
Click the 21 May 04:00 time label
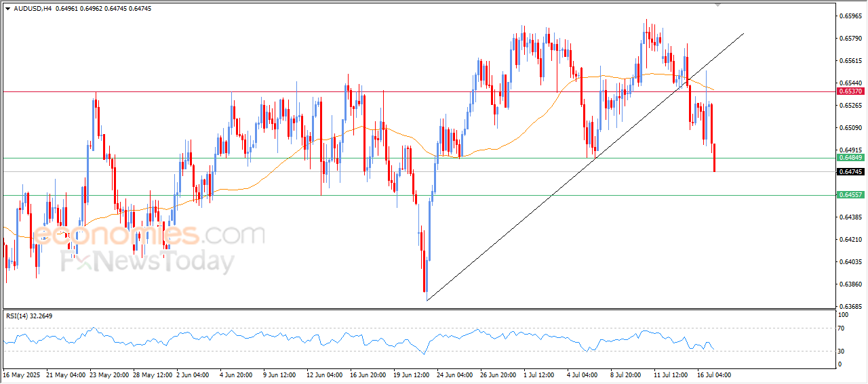(66, 374)
